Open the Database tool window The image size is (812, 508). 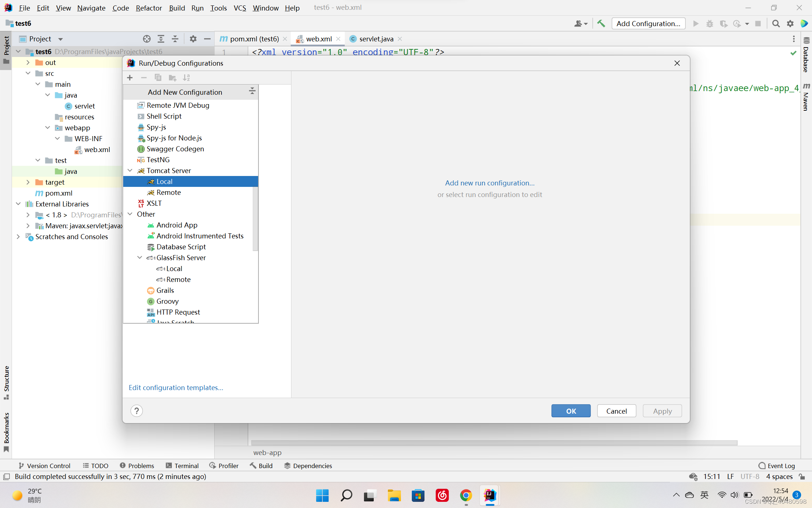806,55
